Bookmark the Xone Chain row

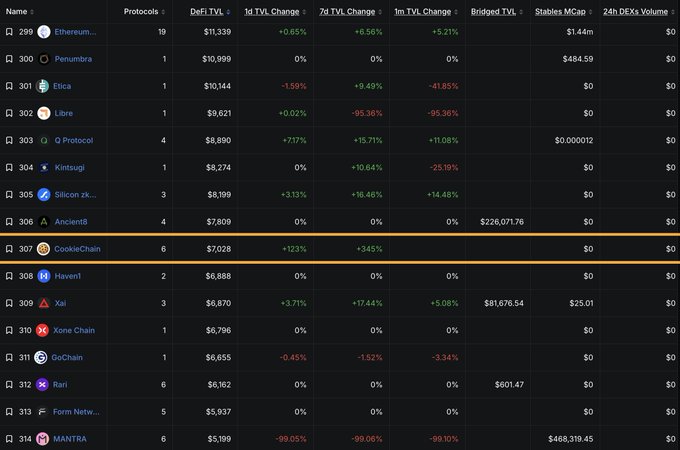pyautogui.click(x=9, y=330)
